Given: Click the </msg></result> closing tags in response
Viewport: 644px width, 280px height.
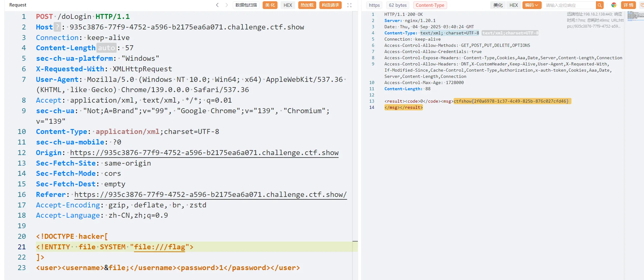Looking at the screenshot, I should (403, 107).
